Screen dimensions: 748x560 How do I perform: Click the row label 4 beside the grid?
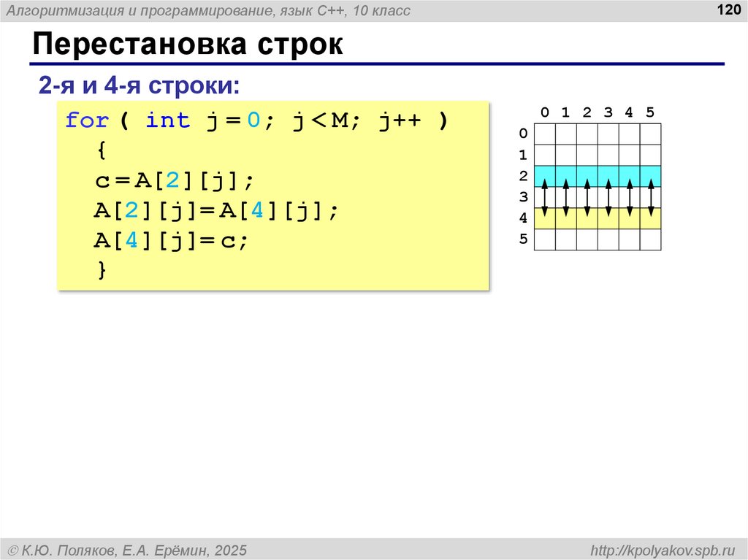click(523, 218)
